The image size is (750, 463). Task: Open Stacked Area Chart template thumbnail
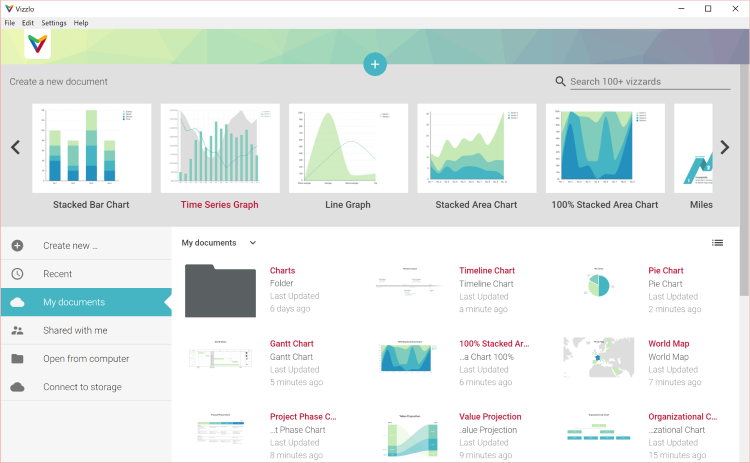click(x=477, y=148)
